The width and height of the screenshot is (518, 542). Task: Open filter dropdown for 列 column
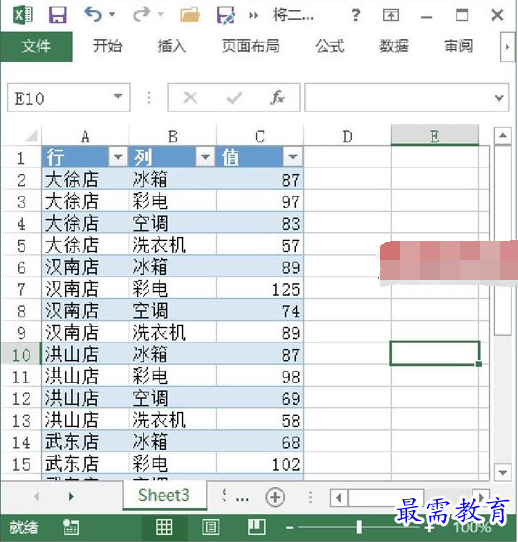point(205,157)
